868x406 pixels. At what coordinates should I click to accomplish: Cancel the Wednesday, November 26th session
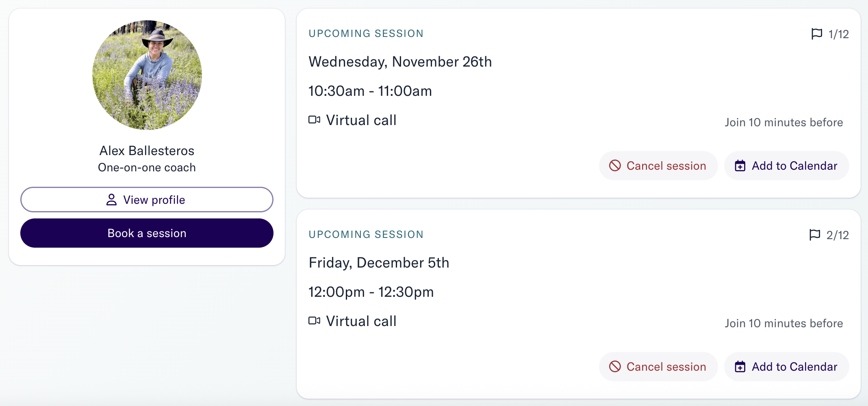[658, 166]
